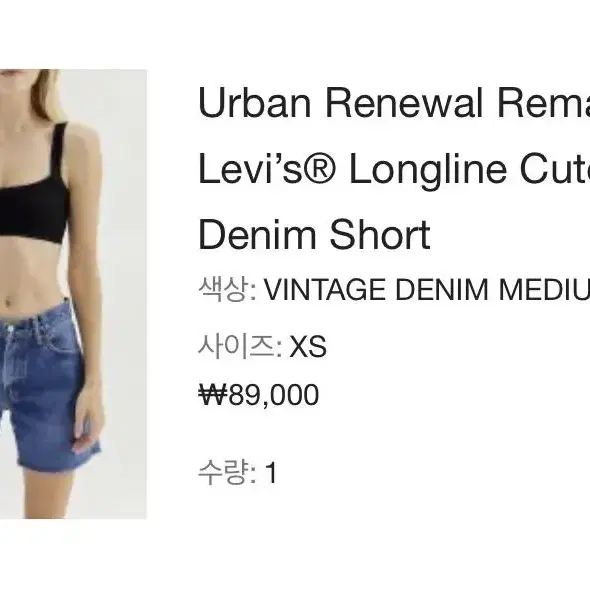Click the ® registered trademark symbol
This screenshot has height=590, width=590.
click(319, 169)
